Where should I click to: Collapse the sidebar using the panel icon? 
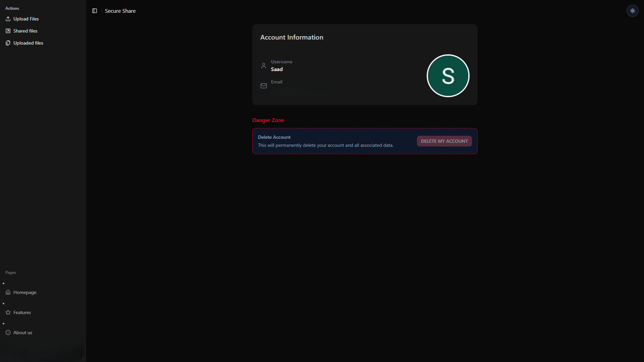point(95,11)
